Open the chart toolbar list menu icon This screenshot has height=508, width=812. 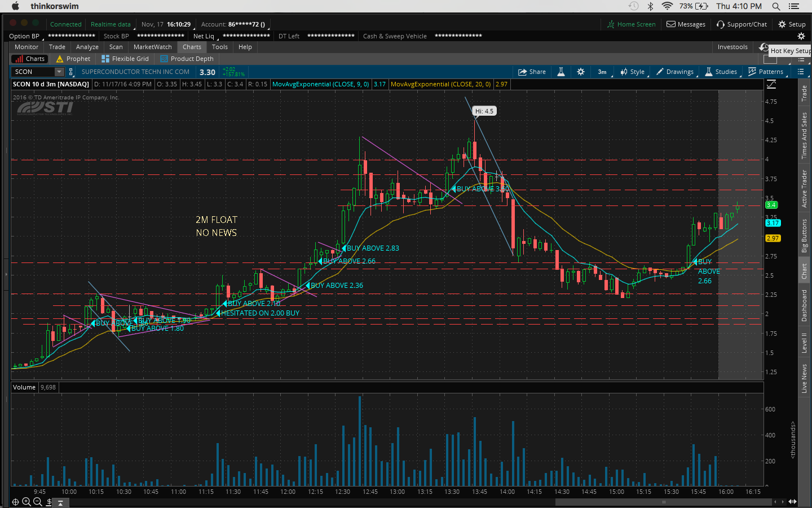pyautogui.click(x=801, y=72)
